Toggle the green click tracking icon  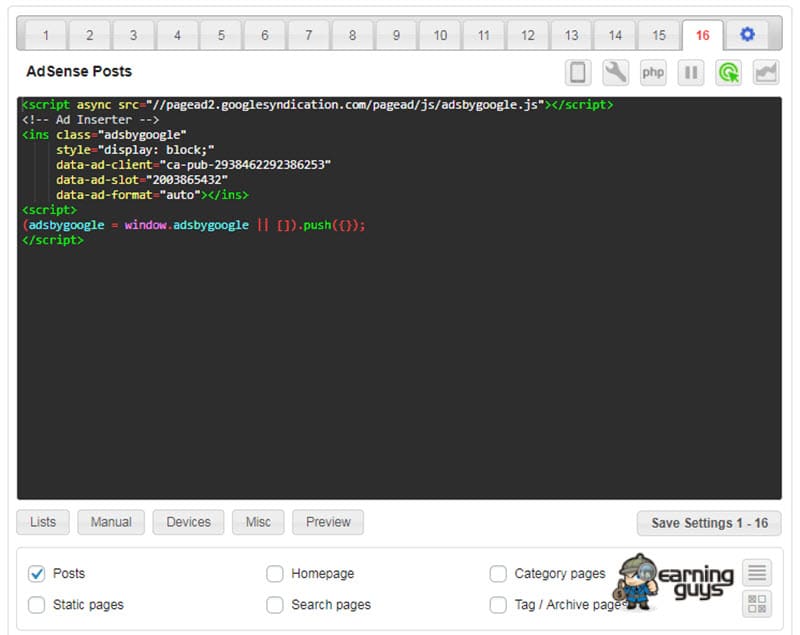pos(729,72)
